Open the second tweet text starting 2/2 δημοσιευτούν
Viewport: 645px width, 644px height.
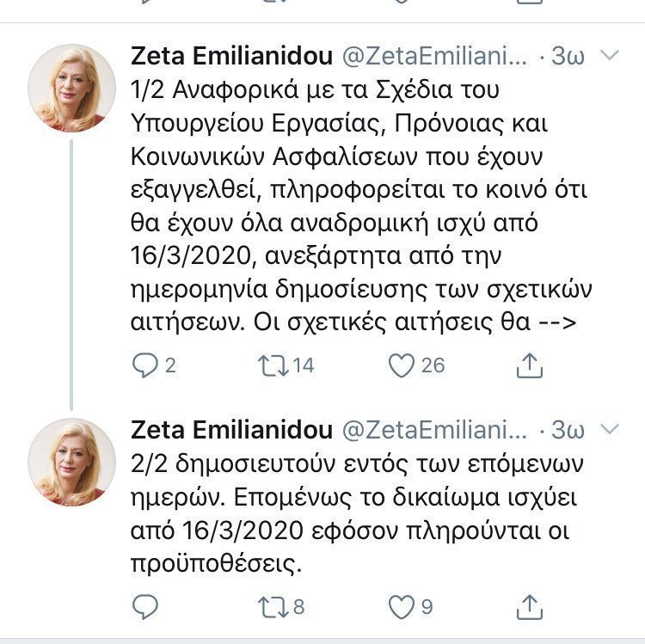[357, 513]
